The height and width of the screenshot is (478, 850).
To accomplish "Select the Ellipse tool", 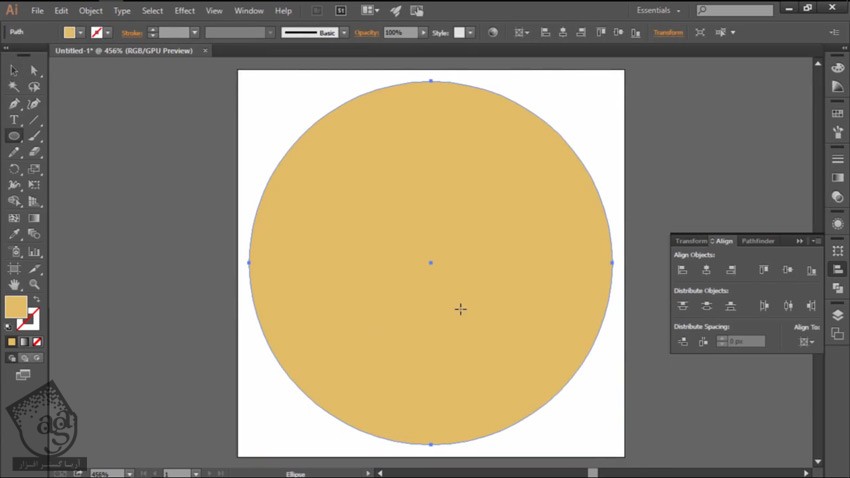I will pyautogui.click(x=14, y=136).
